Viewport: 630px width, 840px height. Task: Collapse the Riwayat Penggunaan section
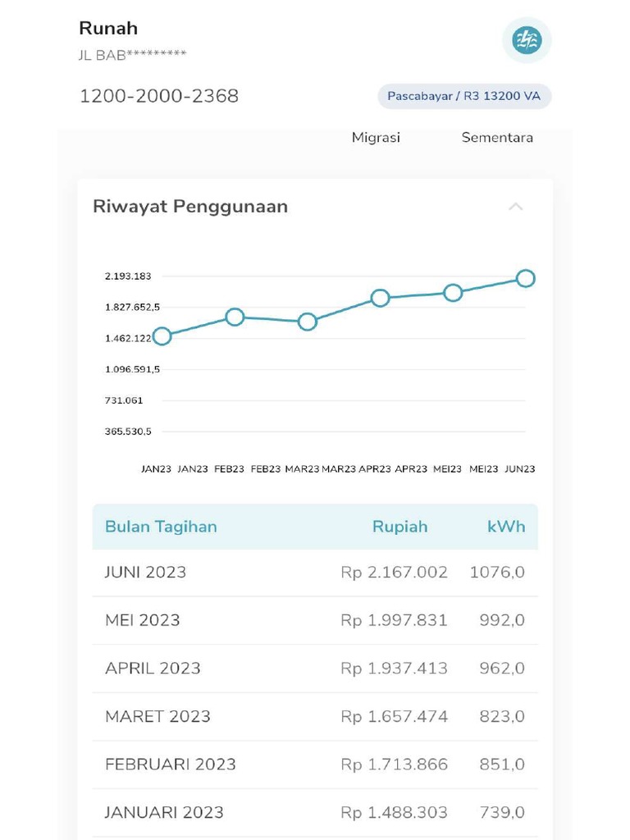click(x=515, y=207)
